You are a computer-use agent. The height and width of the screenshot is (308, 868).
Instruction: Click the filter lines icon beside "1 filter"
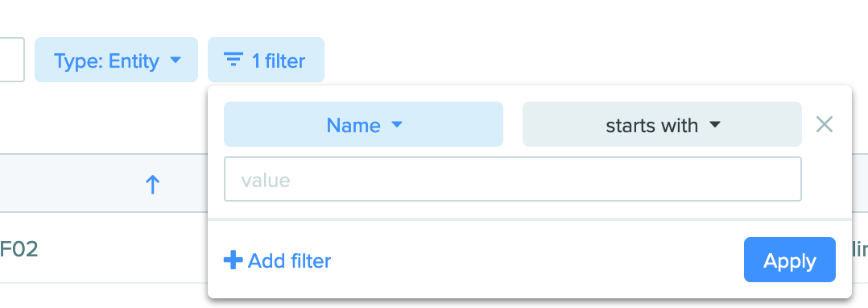tap(233, 60)
